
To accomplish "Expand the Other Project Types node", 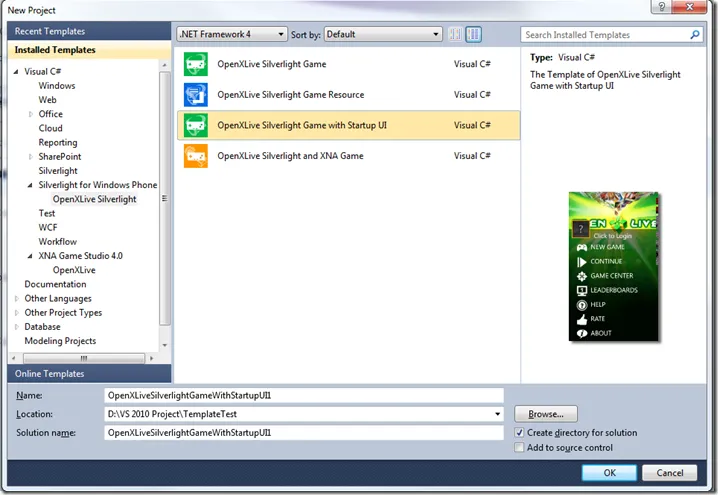I will (16, 313).
